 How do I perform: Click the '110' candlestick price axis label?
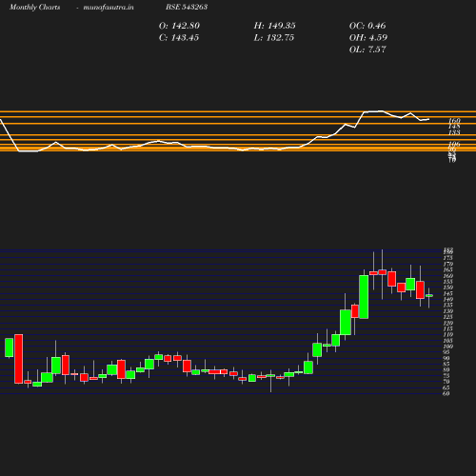(448, 335)
